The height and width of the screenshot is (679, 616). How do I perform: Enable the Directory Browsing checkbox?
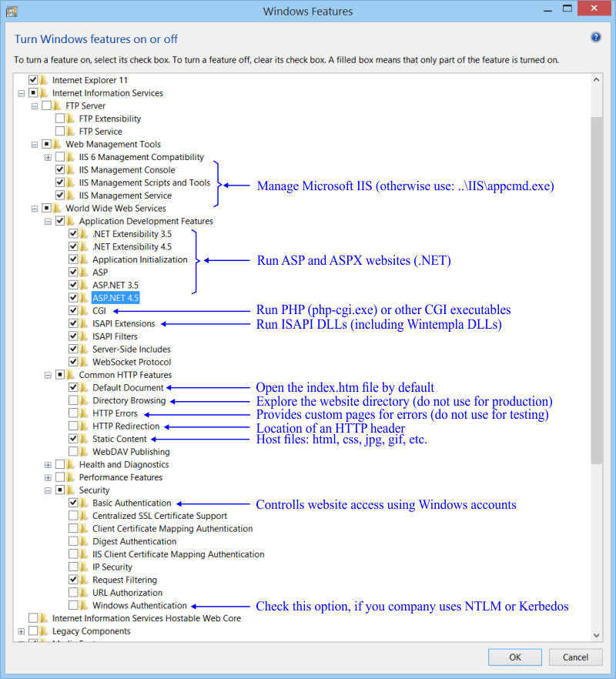pos(73,400)
